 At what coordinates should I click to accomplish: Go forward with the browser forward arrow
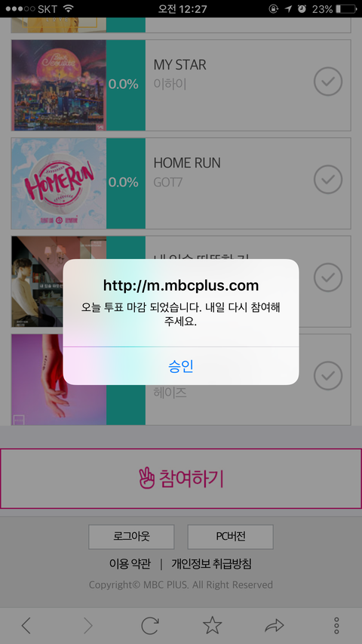pos(87,626)
